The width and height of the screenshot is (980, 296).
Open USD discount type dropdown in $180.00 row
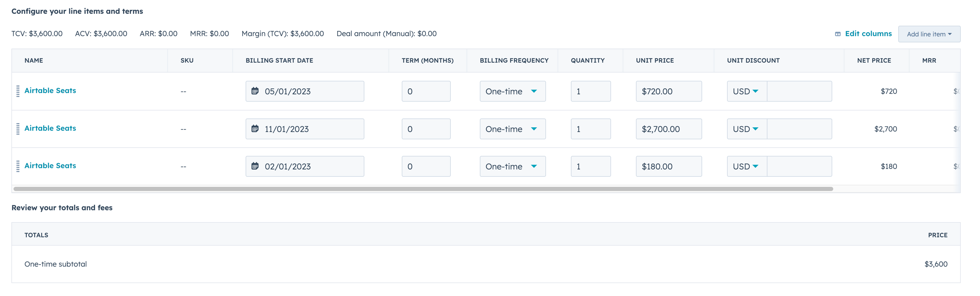tap(747, 166)
